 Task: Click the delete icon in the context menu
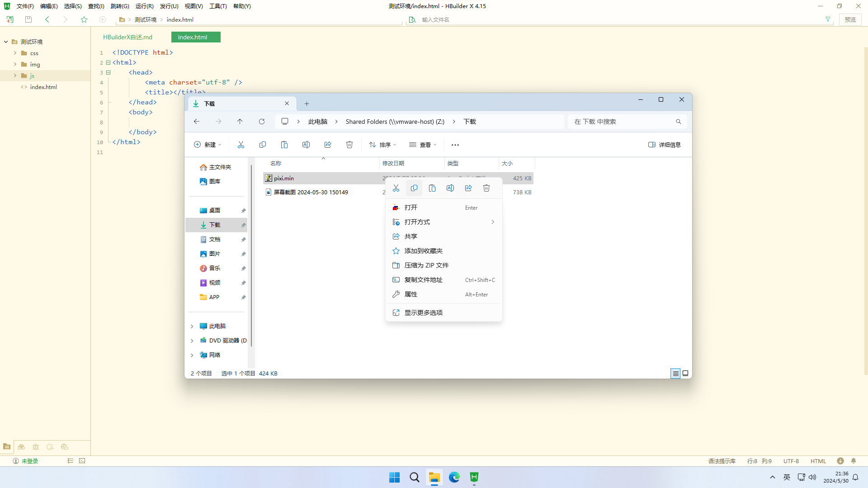(x=486, y=188)
